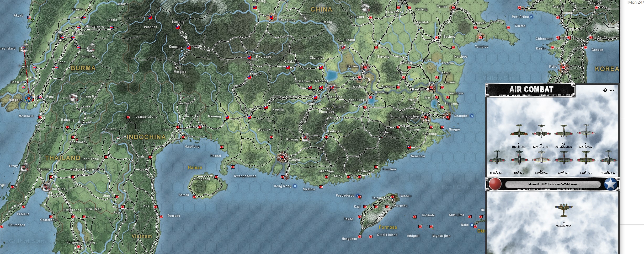Click the Chiang Mai city label
The height and width of the screenshot is (254, 644).
[89, 96]
